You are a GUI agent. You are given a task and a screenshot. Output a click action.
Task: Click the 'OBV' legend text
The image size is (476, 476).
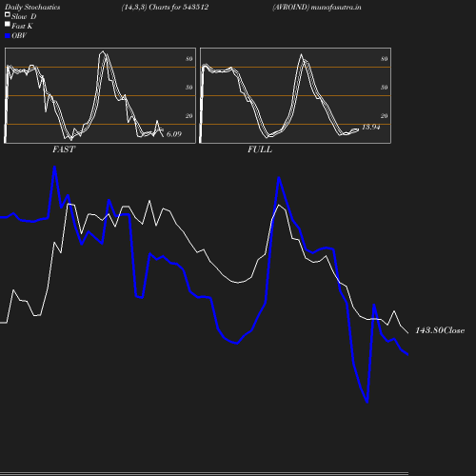(x=19, y=35)
